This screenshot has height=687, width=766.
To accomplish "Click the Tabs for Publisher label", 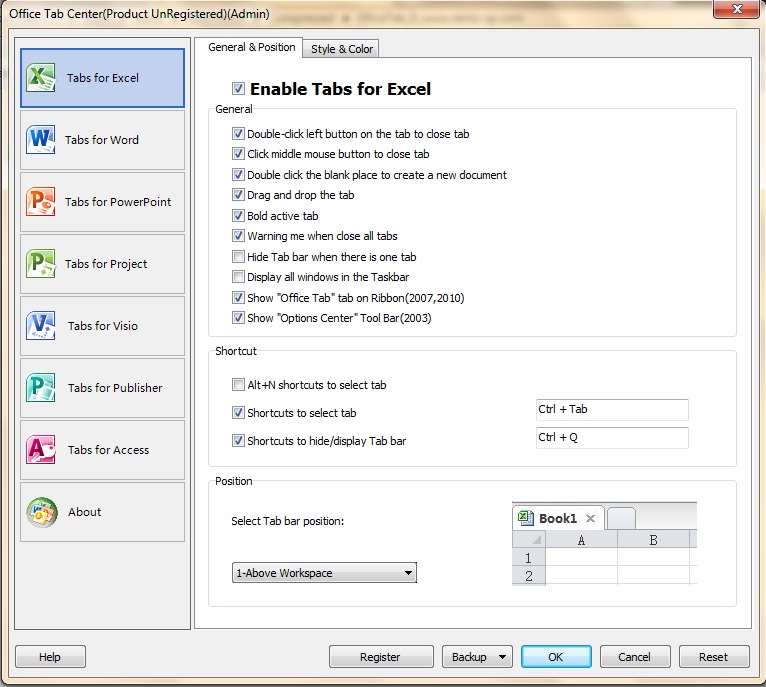I will coord(115,388).
